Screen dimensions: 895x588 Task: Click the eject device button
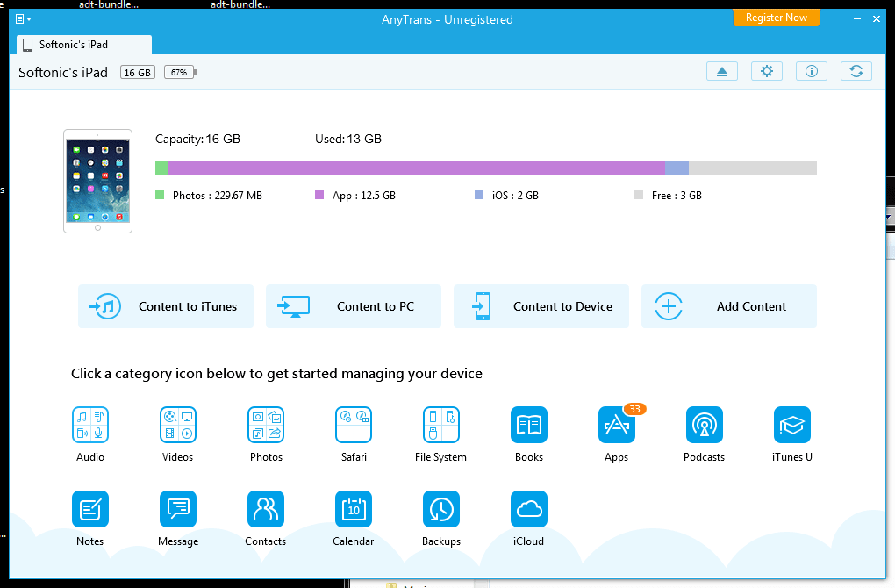click(722, 72)
